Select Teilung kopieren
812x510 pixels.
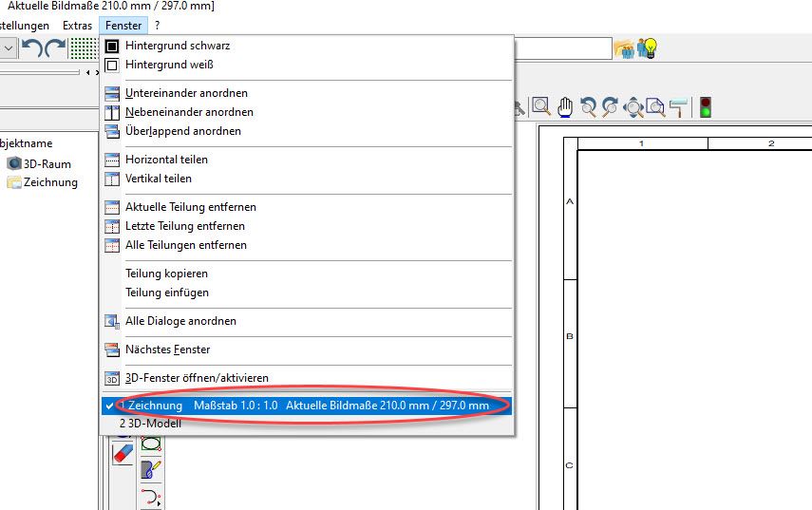(x=307, y=274)
